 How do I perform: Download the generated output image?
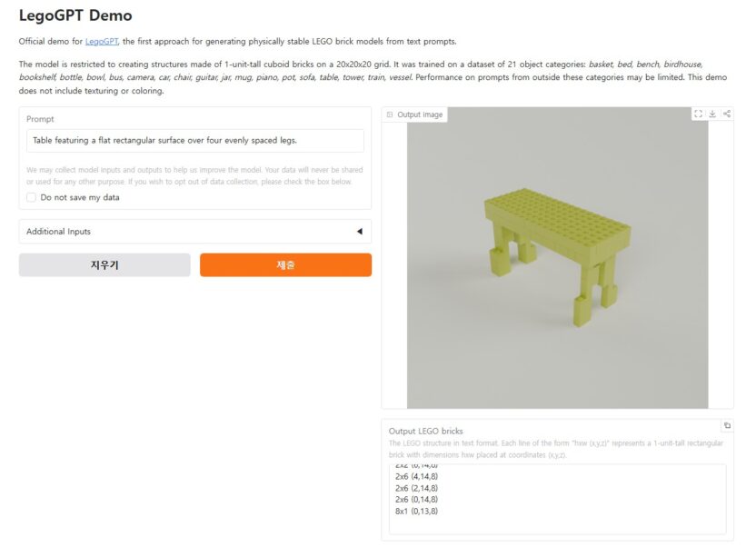click(712, 114)
